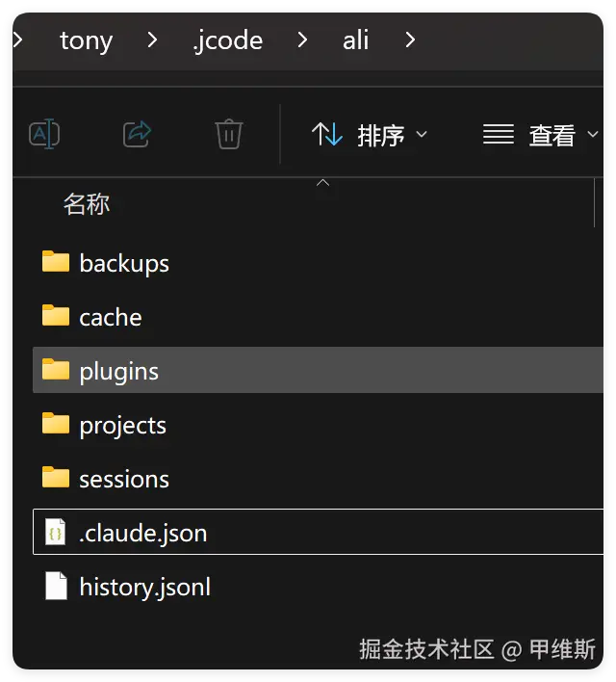Click the Rename toolbar icon
This screenshot has width=616, height=682.
click(44, 134)
